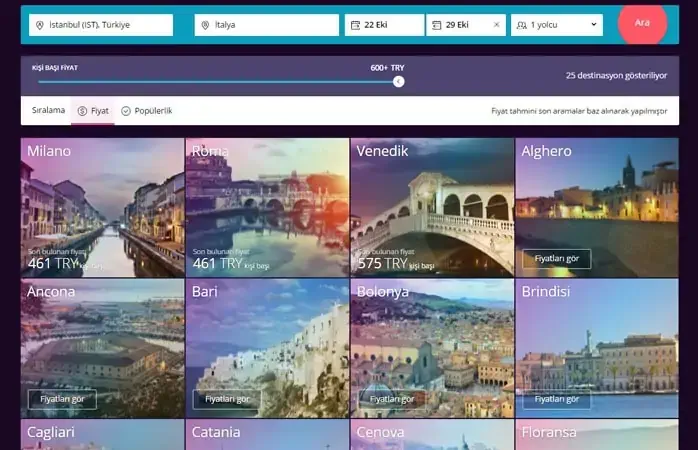
Task: Click the price slider handle
Action: point(398,81)
